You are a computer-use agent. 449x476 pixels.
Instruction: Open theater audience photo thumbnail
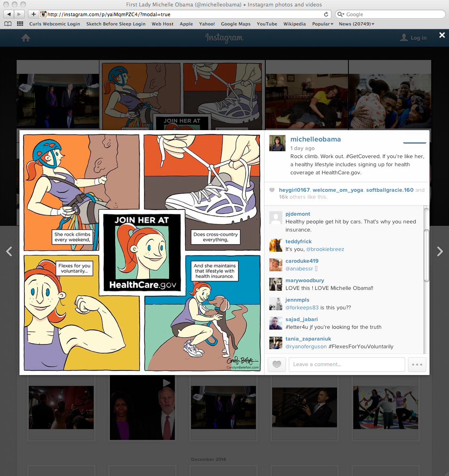click(x=61, y=407)
